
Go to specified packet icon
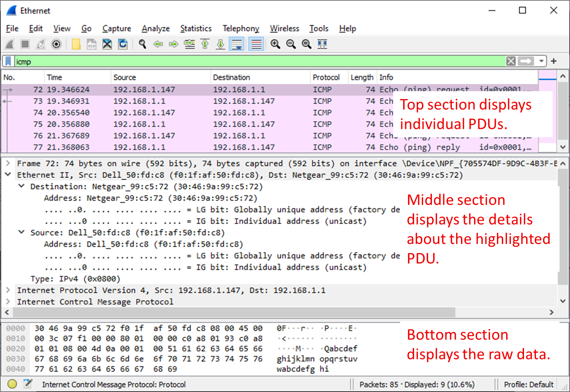coord(189,44)
